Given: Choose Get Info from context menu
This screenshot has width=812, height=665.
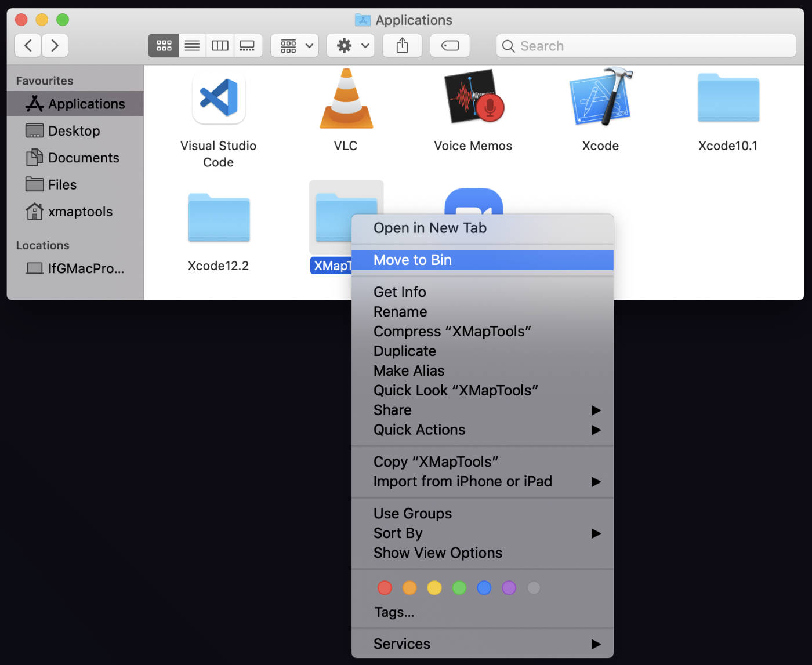Looking at the screenshot, I should tap(483, 292).
